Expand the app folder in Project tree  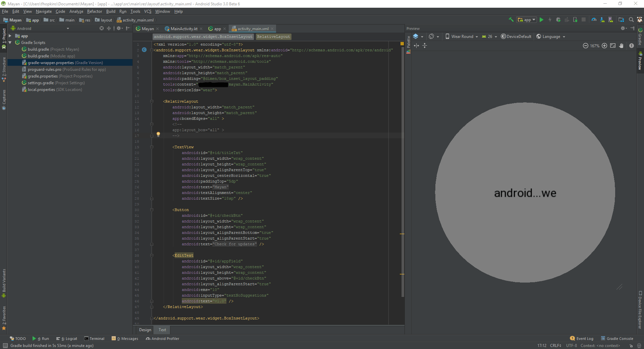10,36
